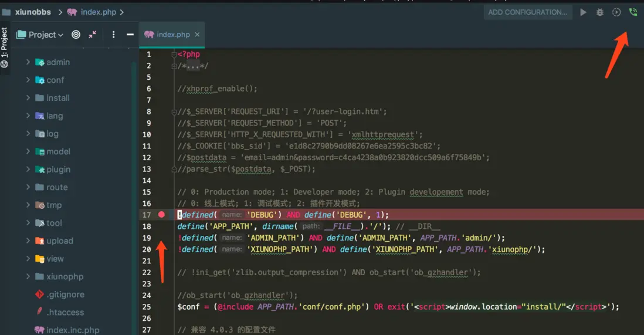
Task: Expand the upload folder
Action: (28, 241)
